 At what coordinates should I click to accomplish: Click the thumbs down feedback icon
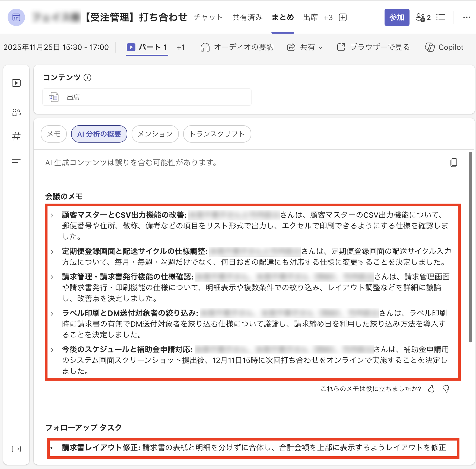coord(446,389)
